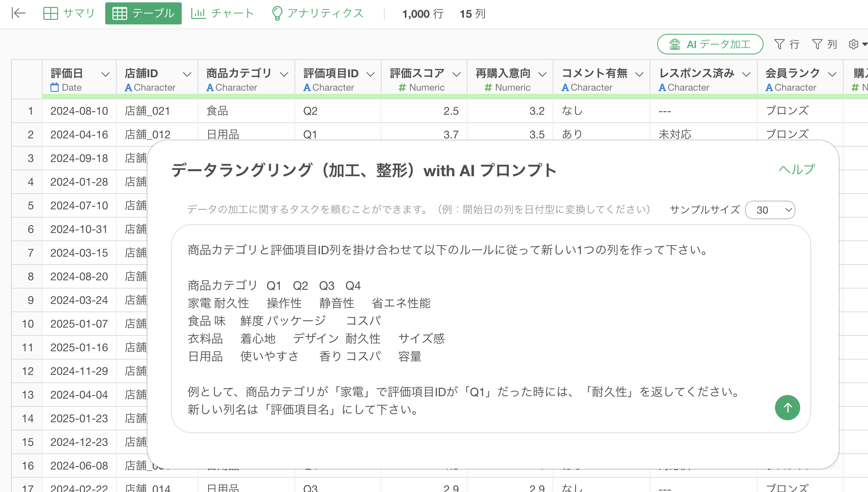Click the green submit prompt arrow button
This screenshot has width=868, height=492.
787,408
